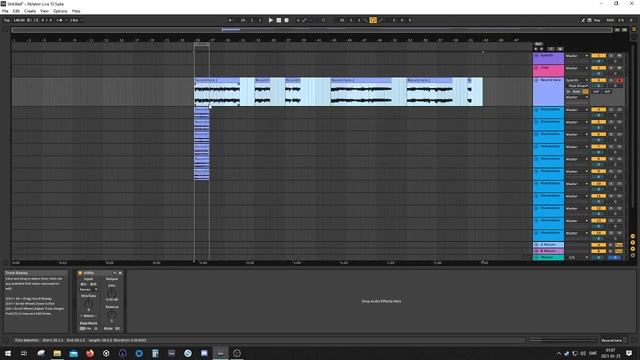Open the Record here input dropdown showing Synth

tap(577, 80)
